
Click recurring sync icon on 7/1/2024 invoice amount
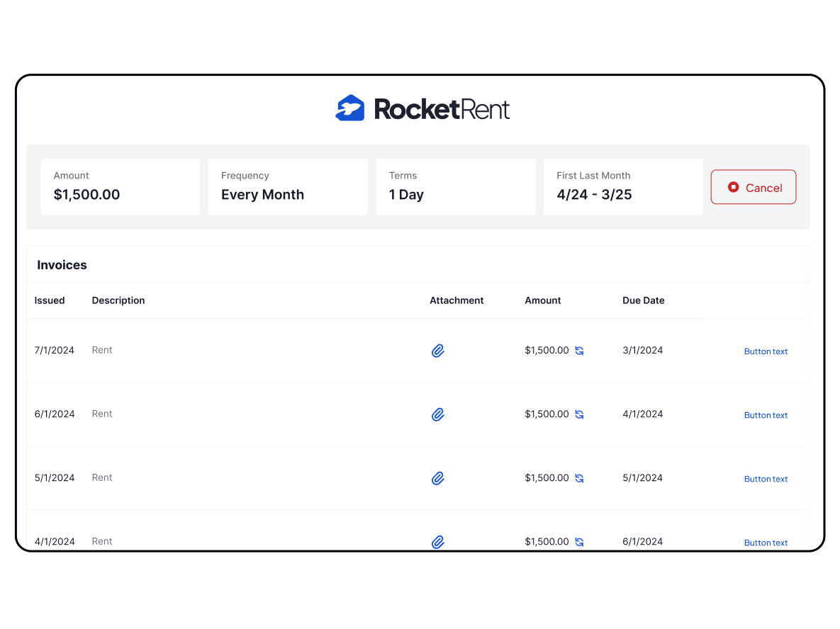click(x=579, y=351)
